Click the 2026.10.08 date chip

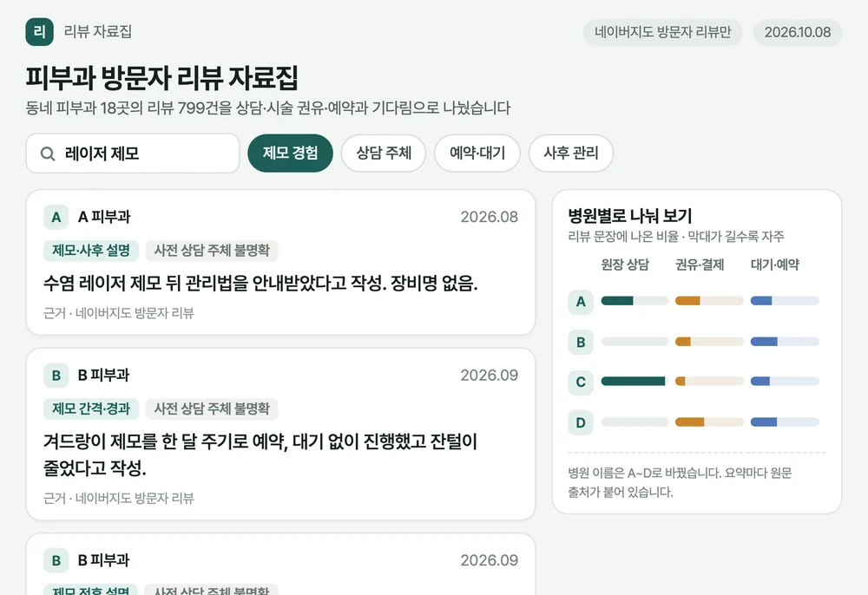click(798, 32)
